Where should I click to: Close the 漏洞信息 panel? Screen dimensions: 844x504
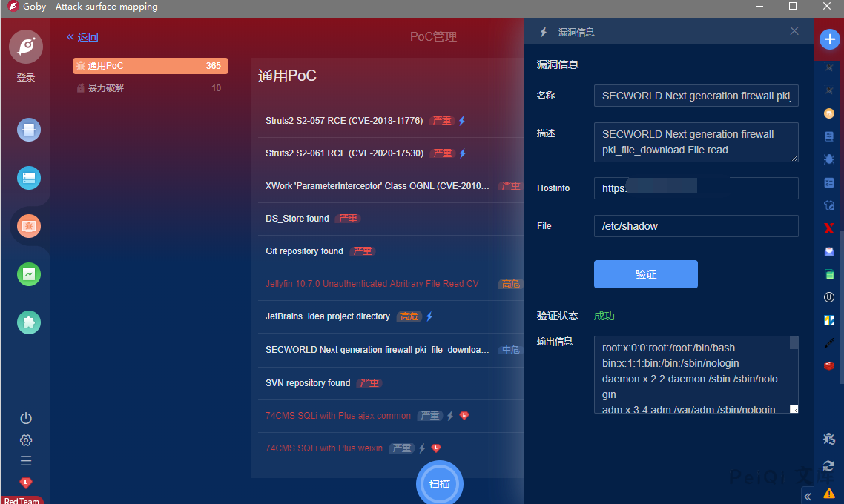pos(794,31)
